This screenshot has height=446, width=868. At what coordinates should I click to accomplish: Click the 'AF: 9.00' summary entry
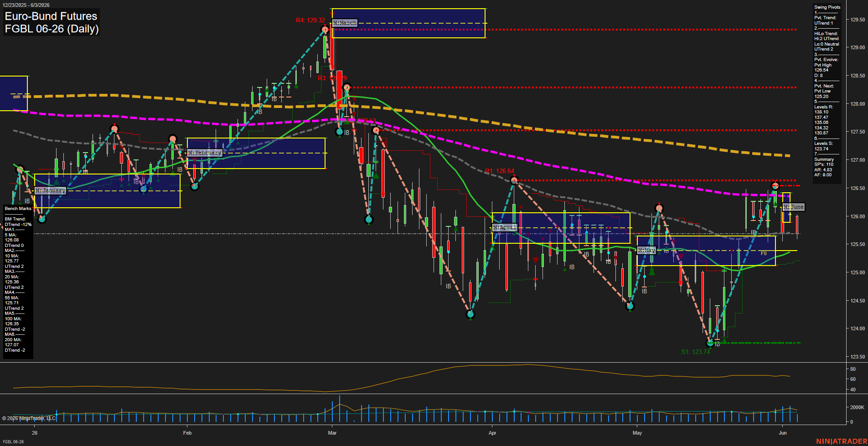(x=823, y=175)
